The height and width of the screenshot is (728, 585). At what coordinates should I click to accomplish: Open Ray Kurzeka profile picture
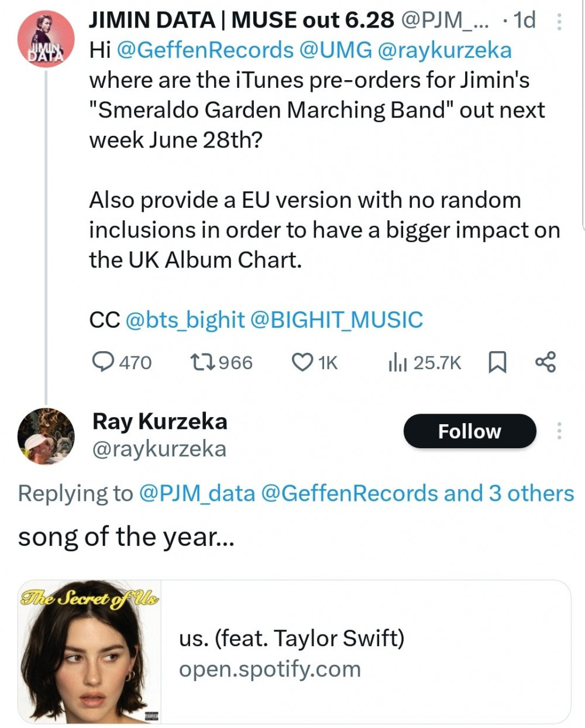[46, 437]
